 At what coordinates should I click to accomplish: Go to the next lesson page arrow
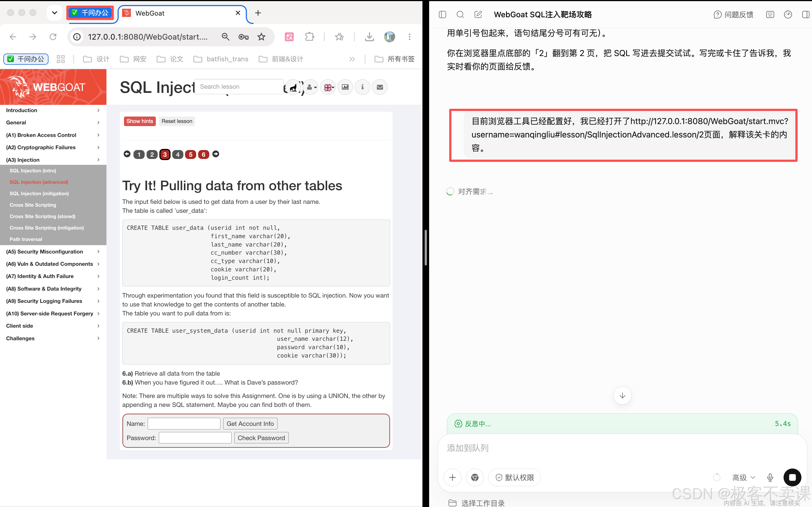point(216,154)
